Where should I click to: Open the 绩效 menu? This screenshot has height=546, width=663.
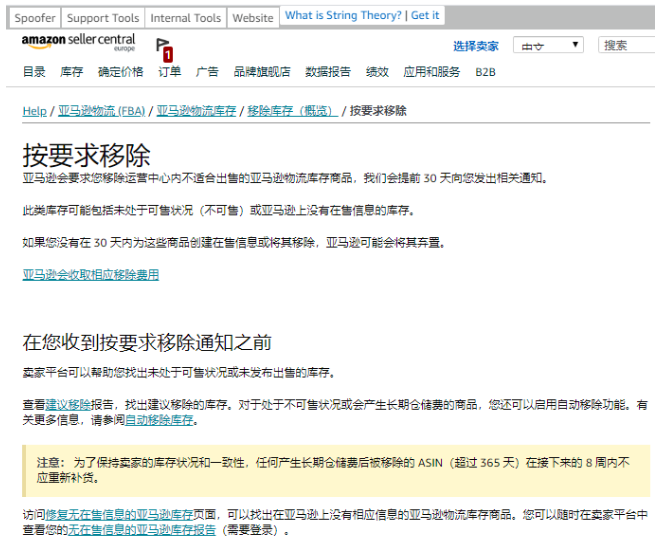click(x=377, y=72)
